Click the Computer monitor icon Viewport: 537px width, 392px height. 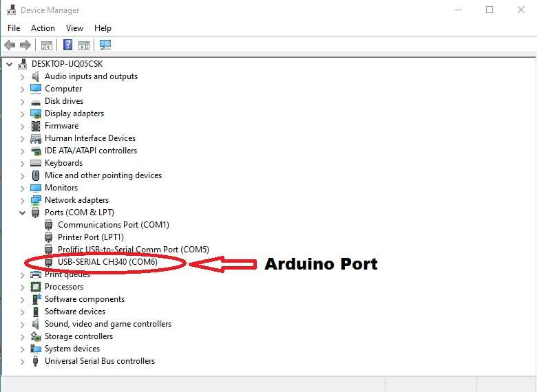(x=36, y=89)
